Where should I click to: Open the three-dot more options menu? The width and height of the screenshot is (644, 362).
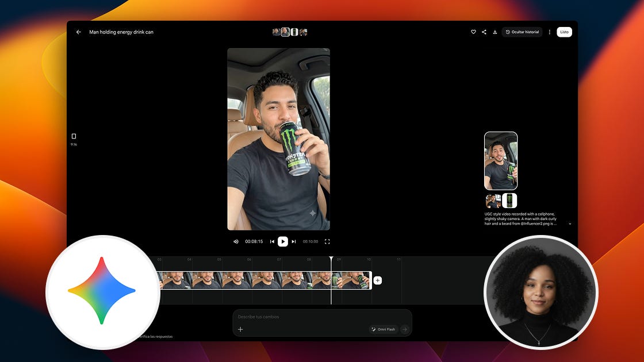[x=550, y=32]
